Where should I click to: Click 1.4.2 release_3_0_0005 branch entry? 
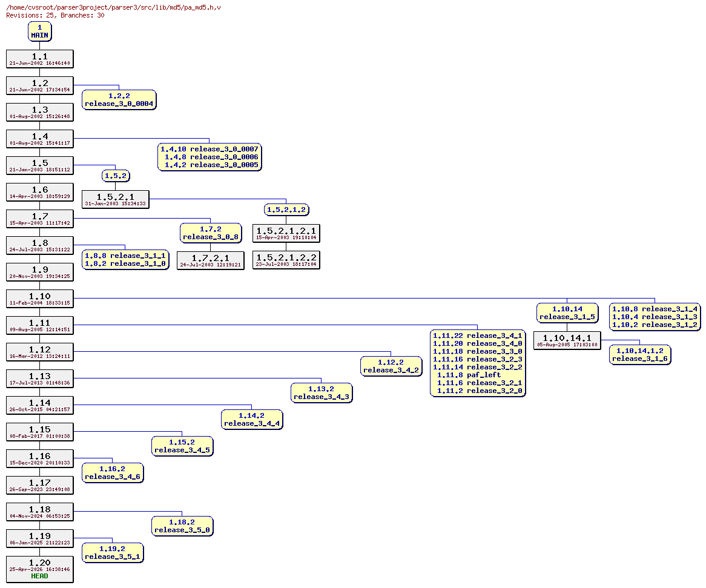(x=211, y=165)
